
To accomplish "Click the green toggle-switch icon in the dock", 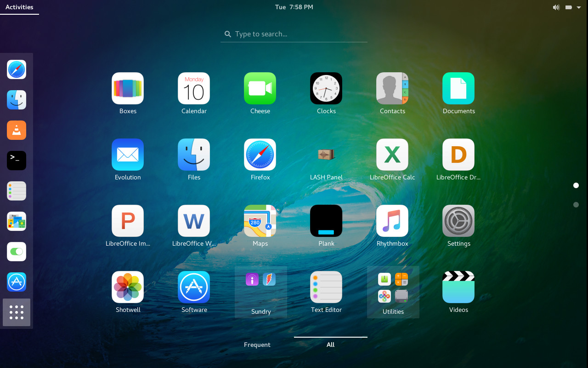I will (17, 252).
